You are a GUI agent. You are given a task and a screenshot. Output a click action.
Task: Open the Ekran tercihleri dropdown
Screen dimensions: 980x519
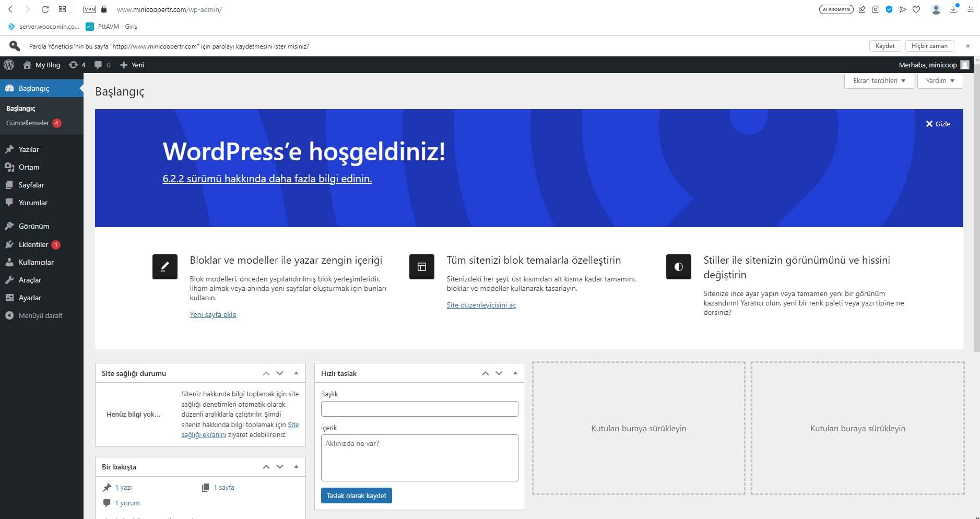(x=879, y=80)
